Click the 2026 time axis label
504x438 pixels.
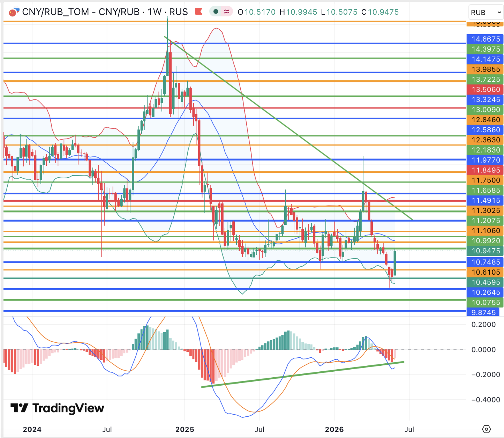334,429
